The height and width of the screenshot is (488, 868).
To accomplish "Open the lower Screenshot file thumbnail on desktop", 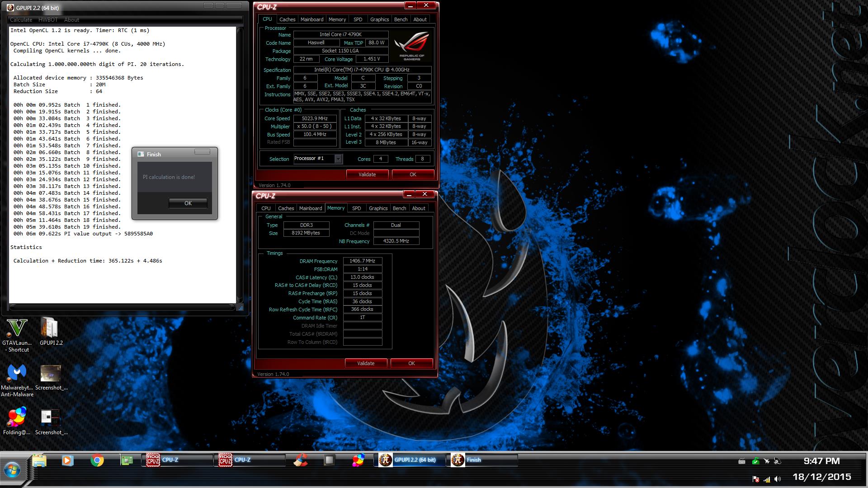I will click(x=51, y=421).
